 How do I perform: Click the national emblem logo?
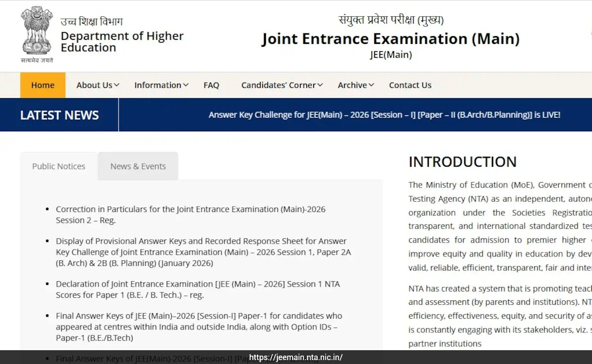(37, 35)
